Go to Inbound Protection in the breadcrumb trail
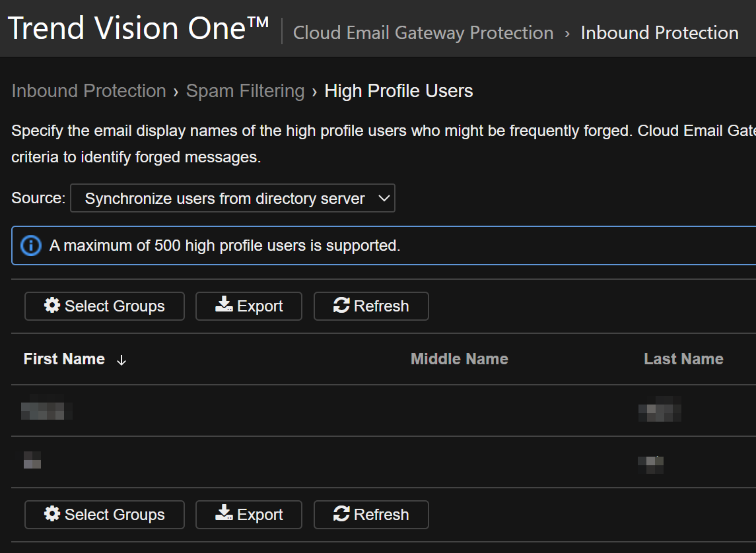Viewport: 756px width, 553px height. coord(88,91)
